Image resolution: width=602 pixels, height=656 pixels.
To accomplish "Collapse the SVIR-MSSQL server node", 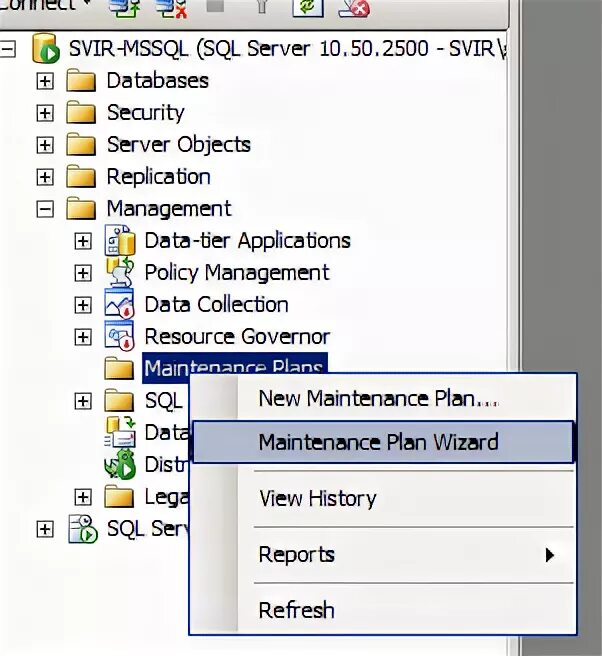I will tap(8, 49).
